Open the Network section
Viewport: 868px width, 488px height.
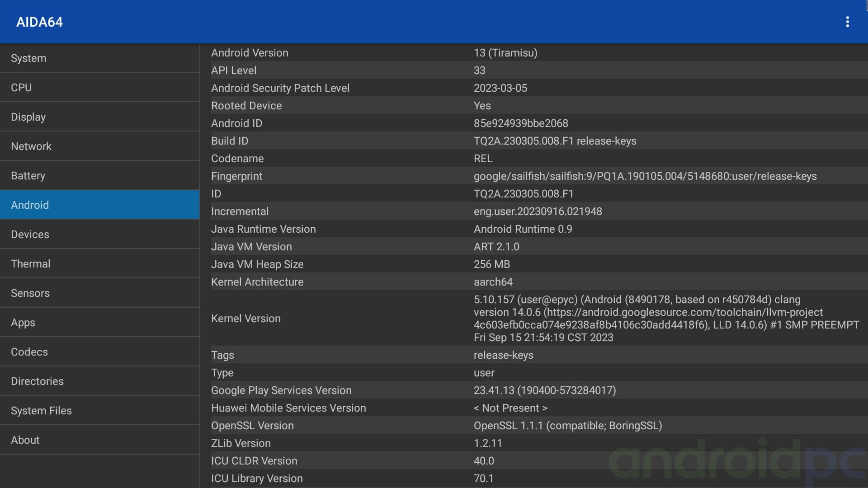(99, 146)
